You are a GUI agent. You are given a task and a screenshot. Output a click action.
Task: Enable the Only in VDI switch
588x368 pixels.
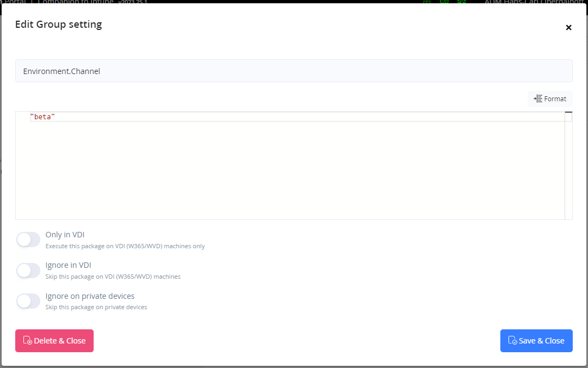(28, 240)
